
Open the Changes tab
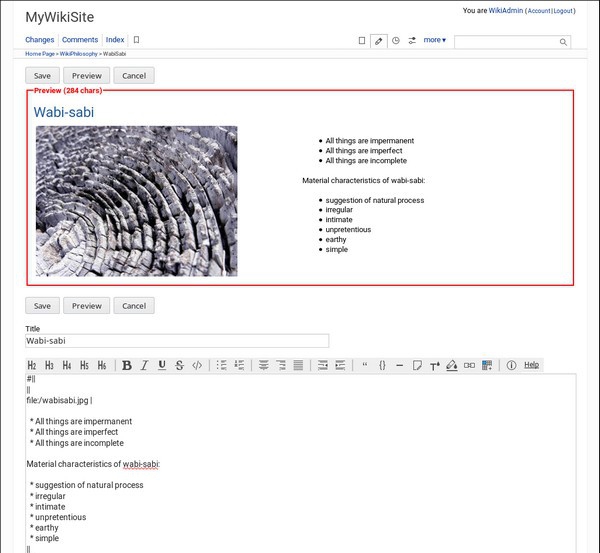click(x=40, y=40)
